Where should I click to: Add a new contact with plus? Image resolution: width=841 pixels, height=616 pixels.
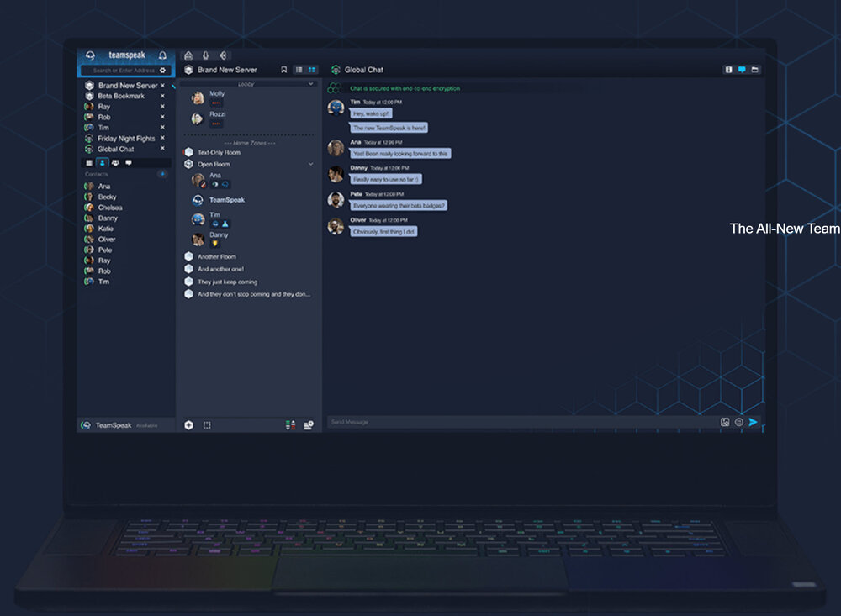162,174
